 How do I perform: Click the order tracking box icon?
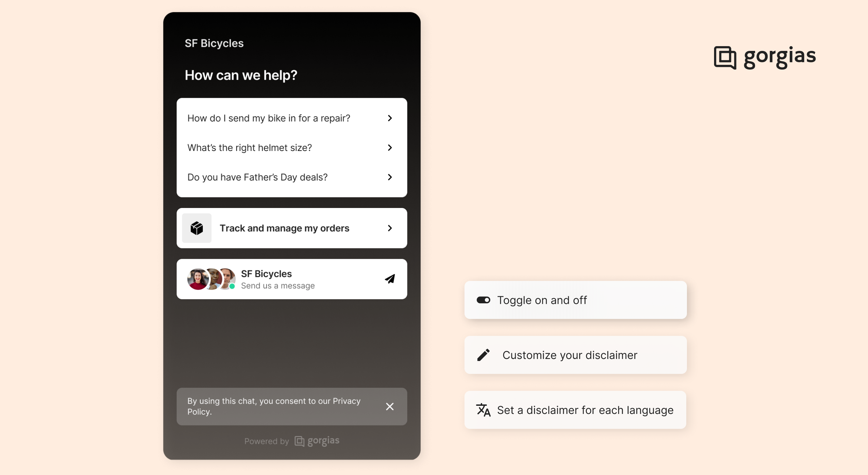point(198,228)
